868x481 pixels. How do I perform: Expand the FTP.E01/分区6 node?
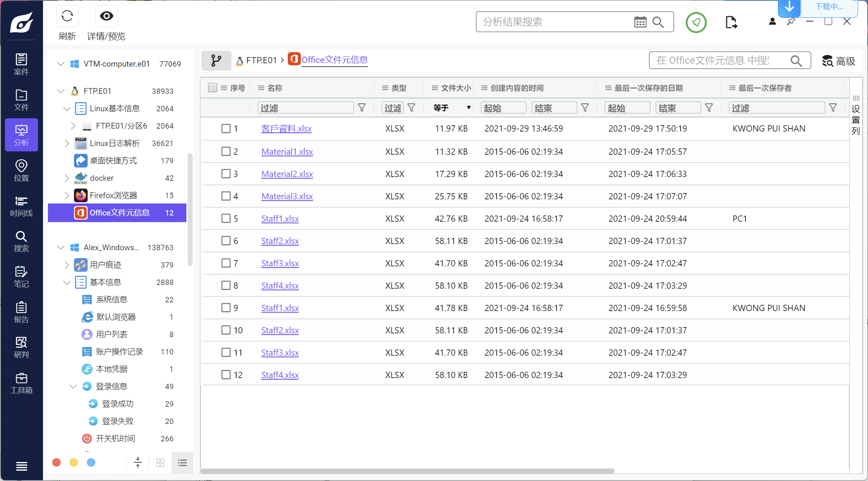[73, 126]
